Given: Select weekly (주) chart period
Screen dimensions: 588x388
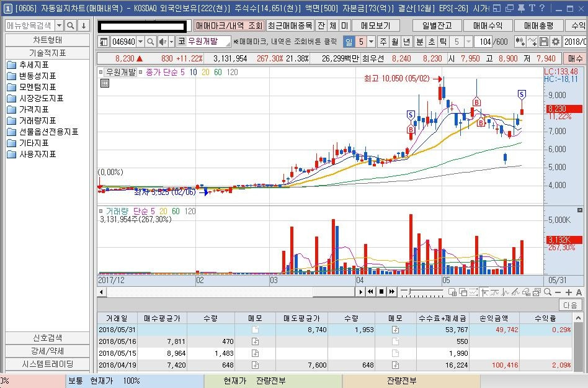Looking at the screenshot, I should point(383,42).
